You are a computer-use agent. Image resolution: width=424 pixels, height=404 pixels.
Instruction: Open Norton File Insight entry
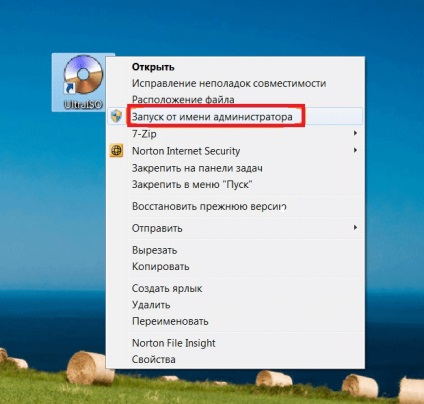click(x=174, y=343)
